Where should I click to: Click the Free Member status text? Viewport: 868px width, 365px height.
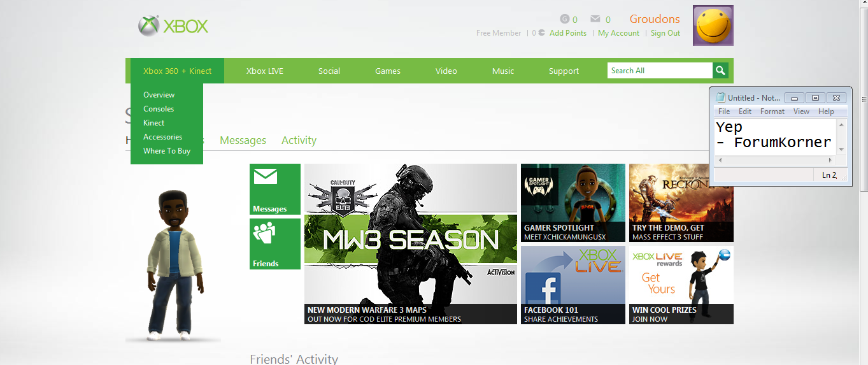pos(499,33)
